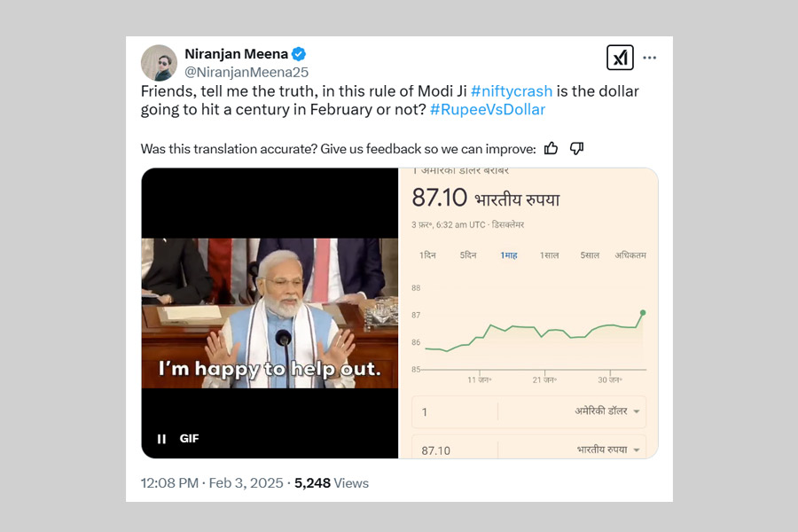Select the 1दिन chart range tab
The image size is (798, 532).
[x=427, y=255]
